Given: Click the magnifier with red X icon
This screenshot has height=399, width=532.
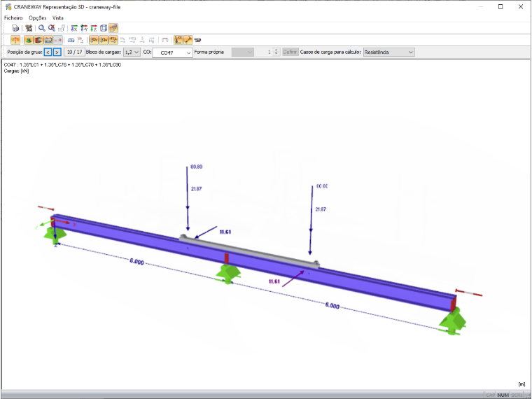Looking at the screenshot, I should [52, 28].
